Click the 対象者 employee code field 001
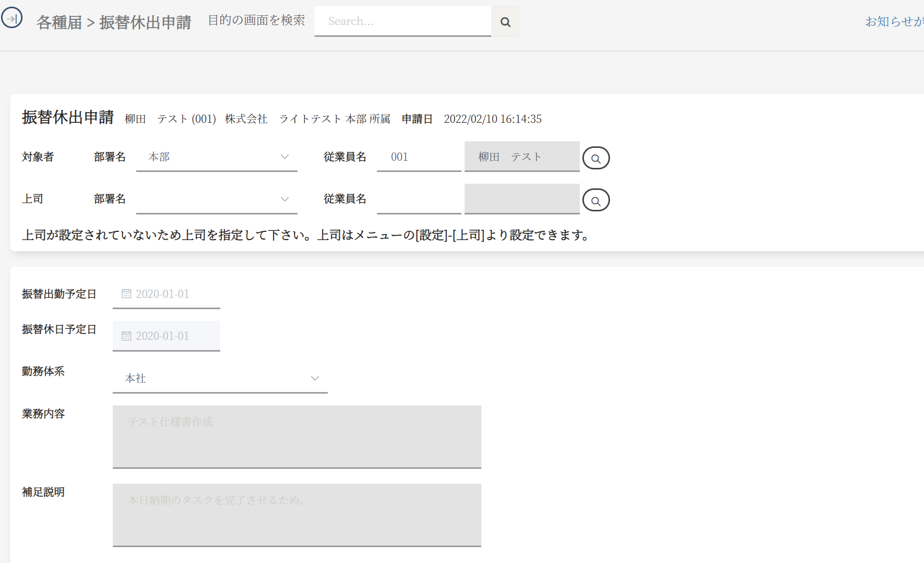The width and height of the screenshot is (924, 563). (x=418, y=157)
